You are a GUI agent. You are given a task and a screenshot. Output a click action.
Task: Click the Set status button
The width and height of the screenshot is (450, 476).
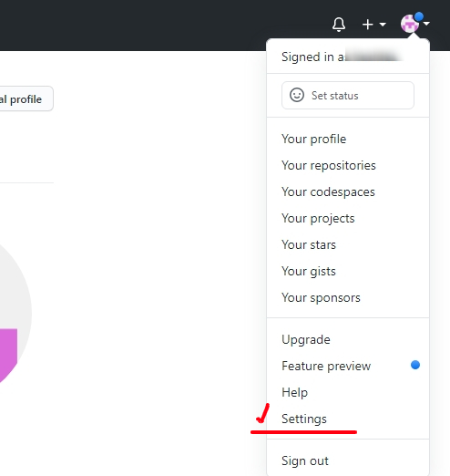click(x=348, y=95)
